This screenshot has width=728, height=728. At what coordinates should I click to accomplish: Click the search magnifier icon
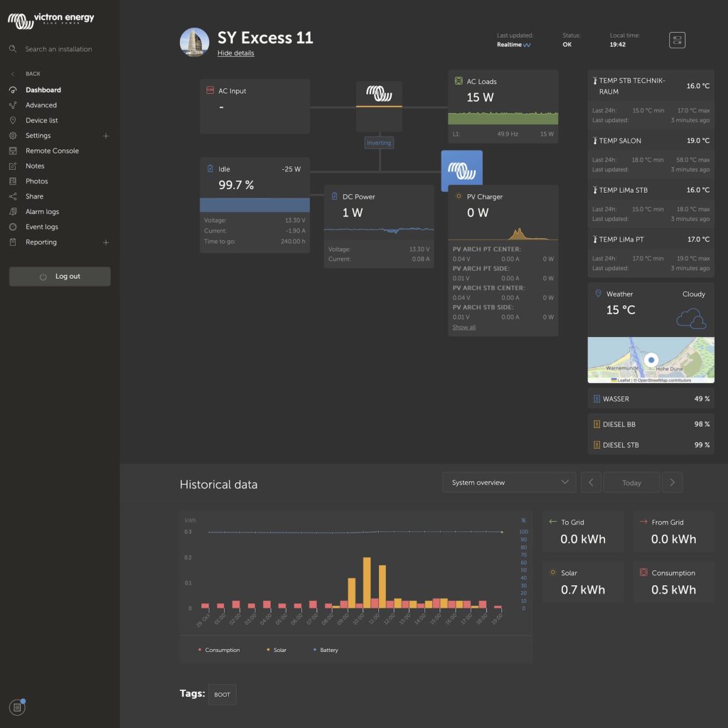13,49
